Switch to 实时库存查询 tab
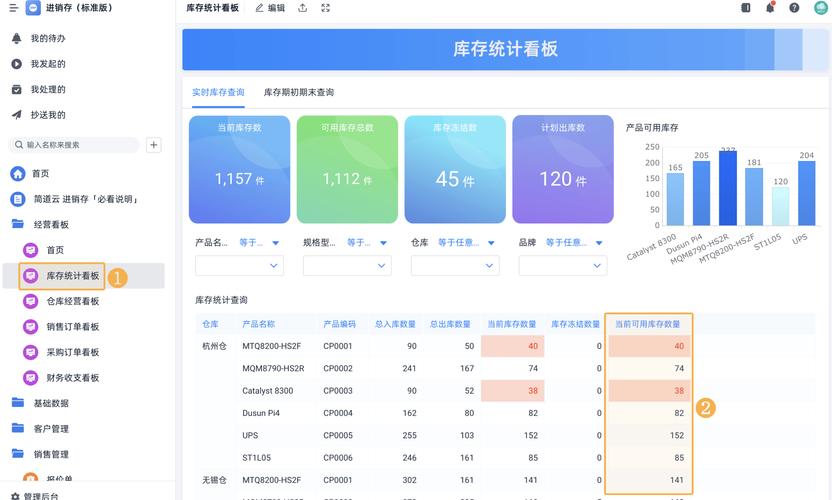The height and width of the screenshot is (500, 832). tap(218, 92)
